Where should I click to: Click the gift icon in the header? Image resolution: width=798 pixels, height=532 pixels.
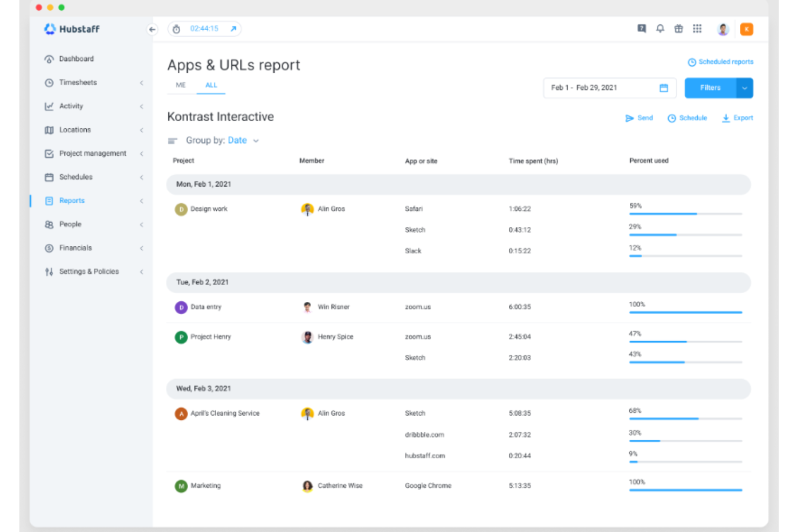[679, 29]
